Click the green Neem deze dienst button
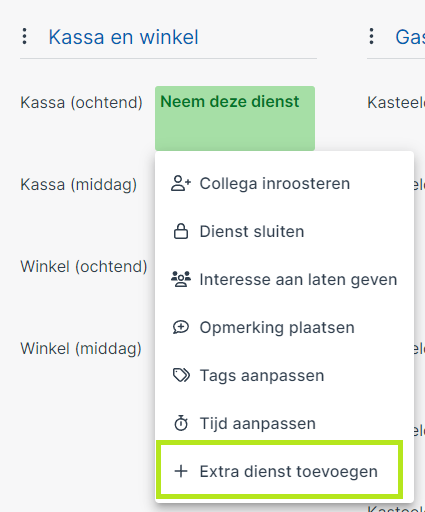The height and width of the screenshot is (512, 425). point(235,118)
